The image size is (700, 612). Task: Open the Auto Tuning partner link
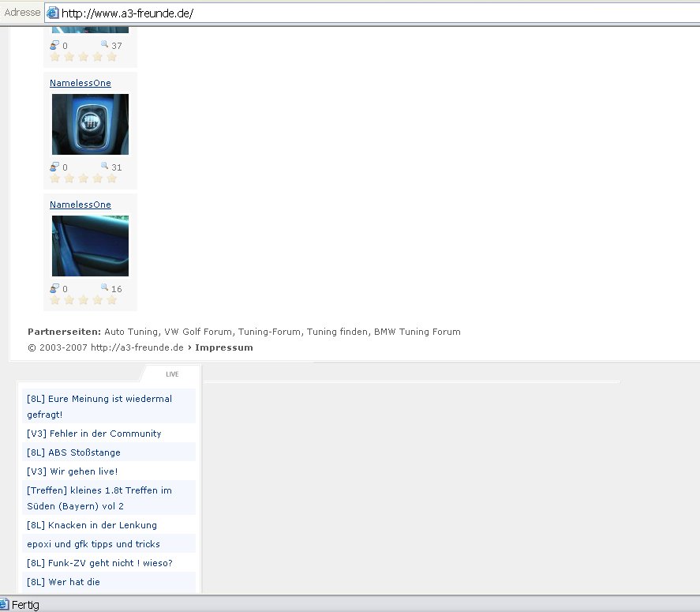pos(131,332)
